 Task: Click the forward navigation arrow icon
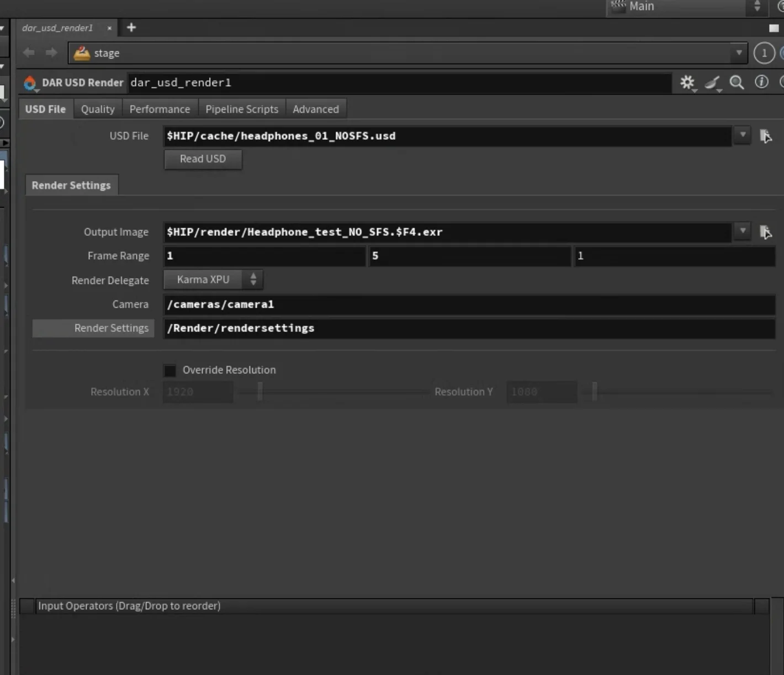click(51, 52)
